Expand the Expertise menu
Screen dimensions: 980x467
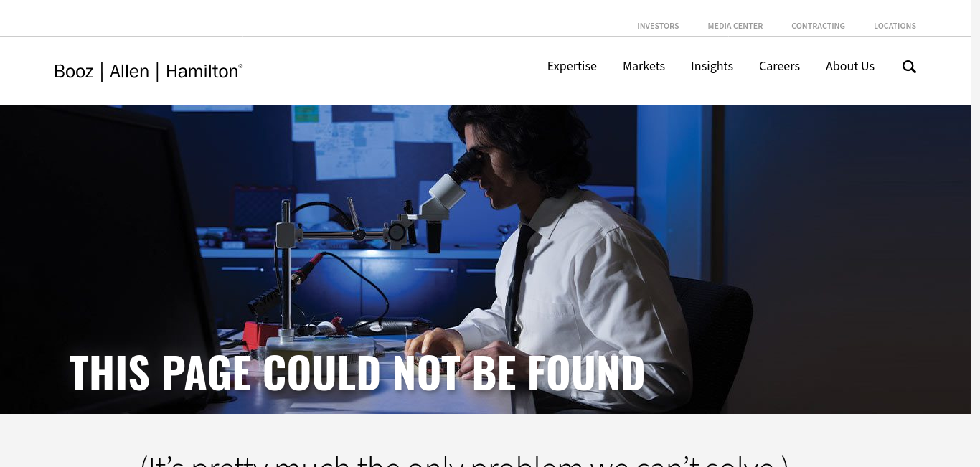(x=572, y=66)
